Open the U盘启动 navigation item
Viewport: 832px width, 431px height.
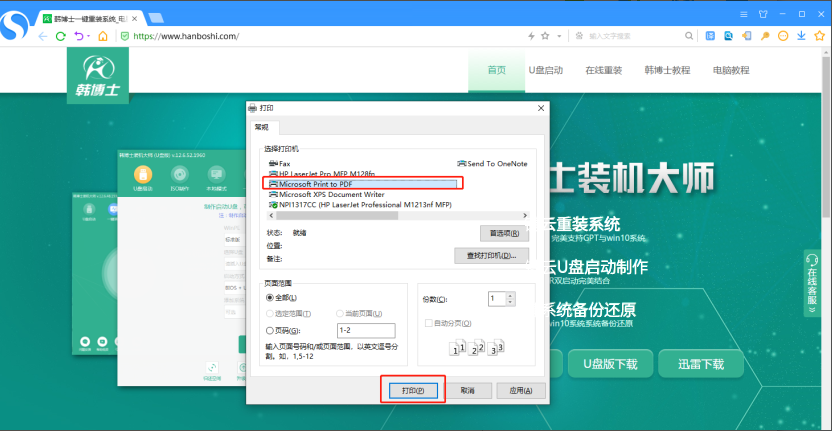pyautogui.click(x=545, y=70)
